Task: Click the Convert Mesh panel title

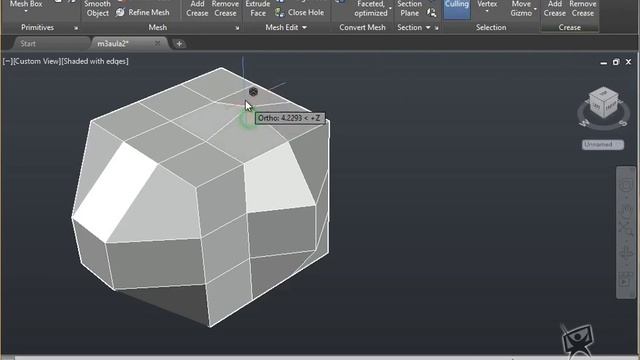Action: click(x=362, y=27)
